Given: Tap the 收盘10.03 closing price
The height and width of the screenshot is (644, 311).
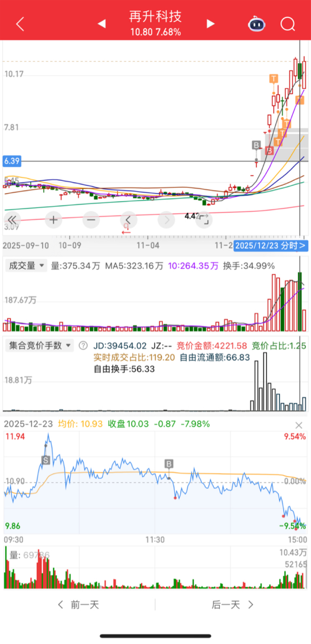Looking at the screenshot, I should pos(128,424).
